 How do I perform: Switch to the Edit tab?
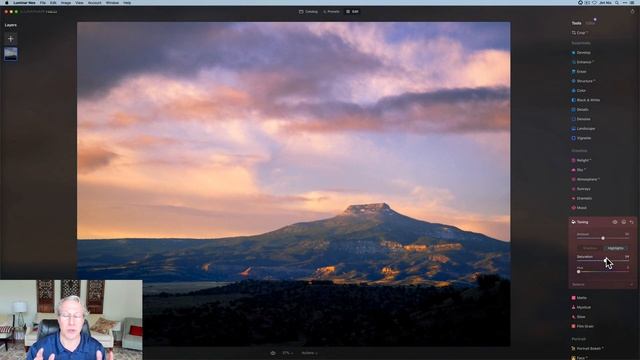(352, 11)
